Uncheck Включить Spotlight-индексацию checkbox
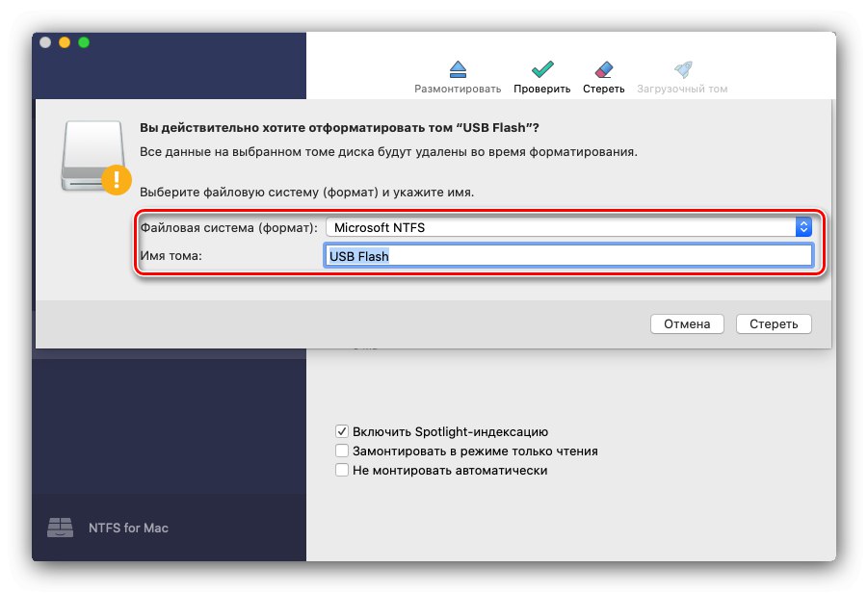868x593 pixels. click(342, 431)
